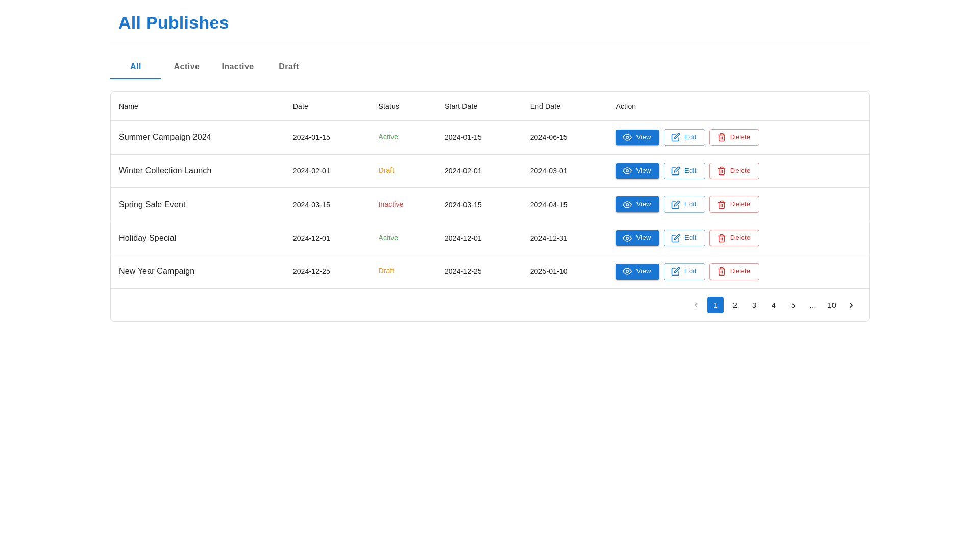The height and width of the screenshot is (551, 980).
Task: View the Spring Sale Event publish
Action: click(x=637, y=205)
